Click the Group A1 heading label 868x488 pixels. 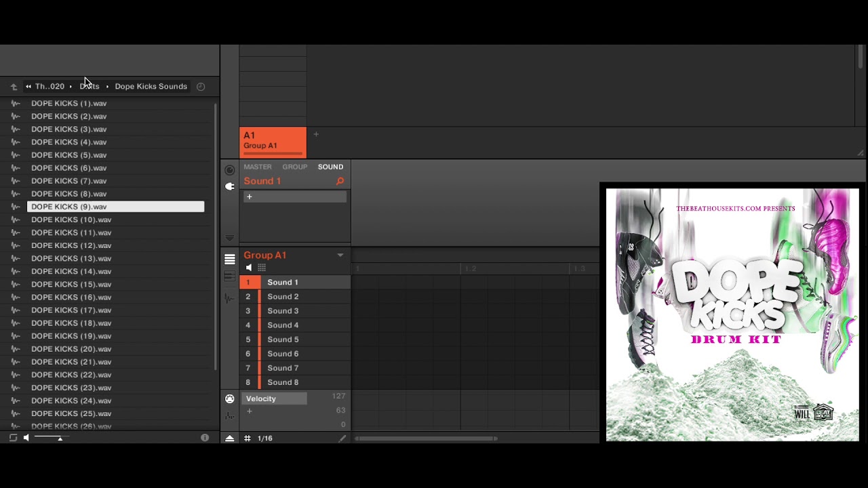265,256
